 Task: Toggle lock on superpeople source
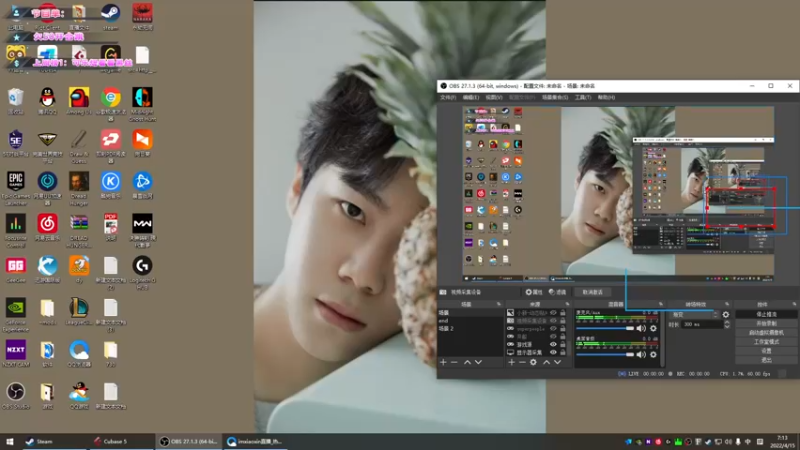(x=563, y=329)
